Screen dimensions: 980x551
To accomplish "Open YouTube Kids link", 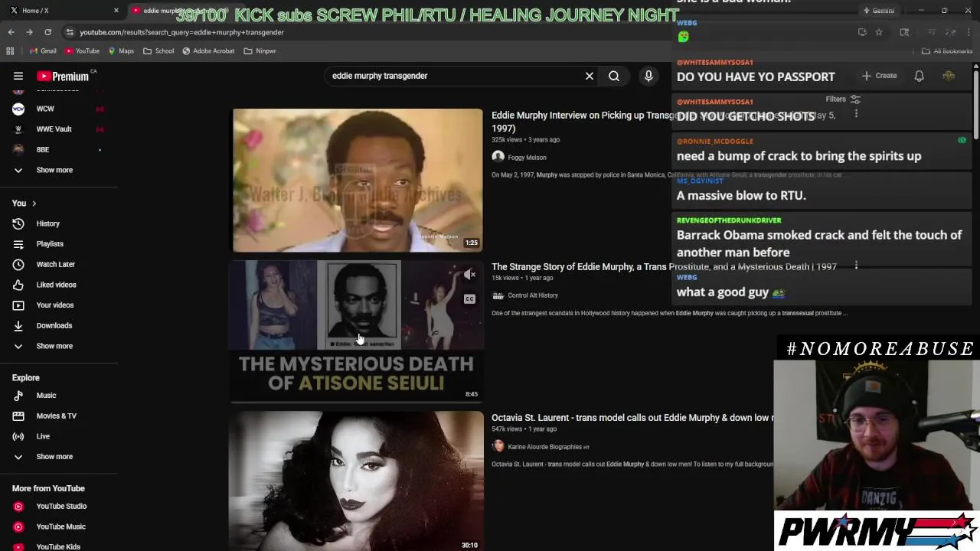I will pos(59,546).
